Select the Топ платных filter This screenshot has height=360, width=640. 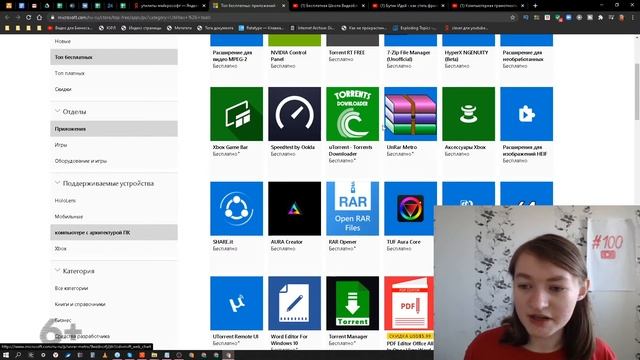(69, 73)
